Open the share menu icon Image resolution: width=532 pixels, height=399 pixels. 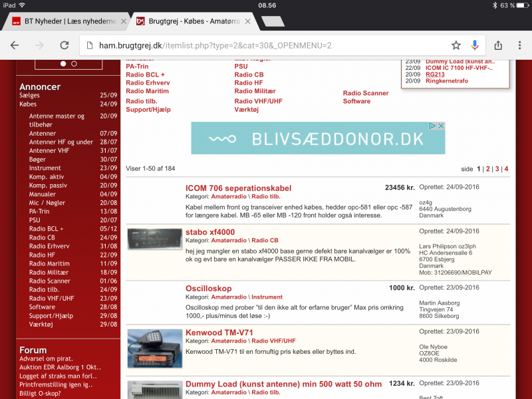pos(498,45)
